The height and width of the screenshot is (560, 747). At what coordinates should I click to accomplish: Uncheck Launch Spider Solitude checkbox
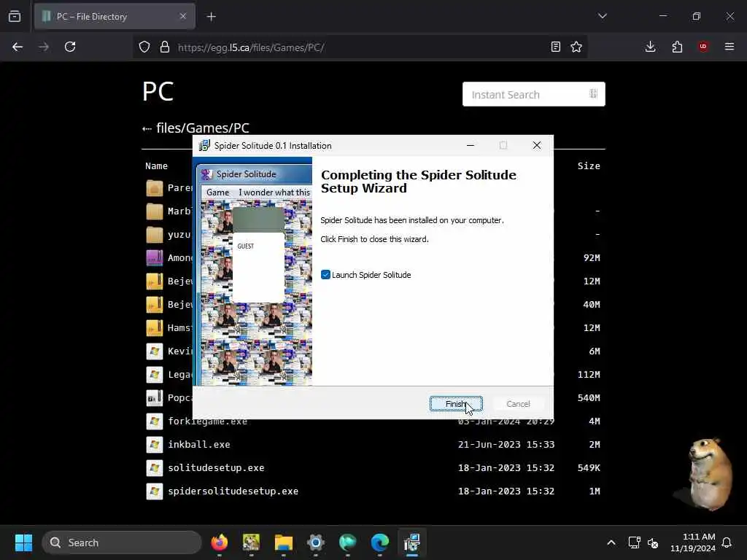[x=325, y=275]
